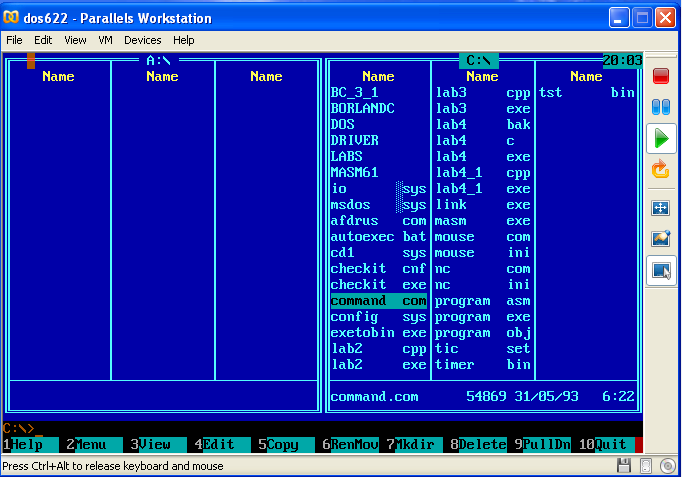This screenshot has height=477, width=682.
Task: Click the 3View function key button
Action: (158, 444)
